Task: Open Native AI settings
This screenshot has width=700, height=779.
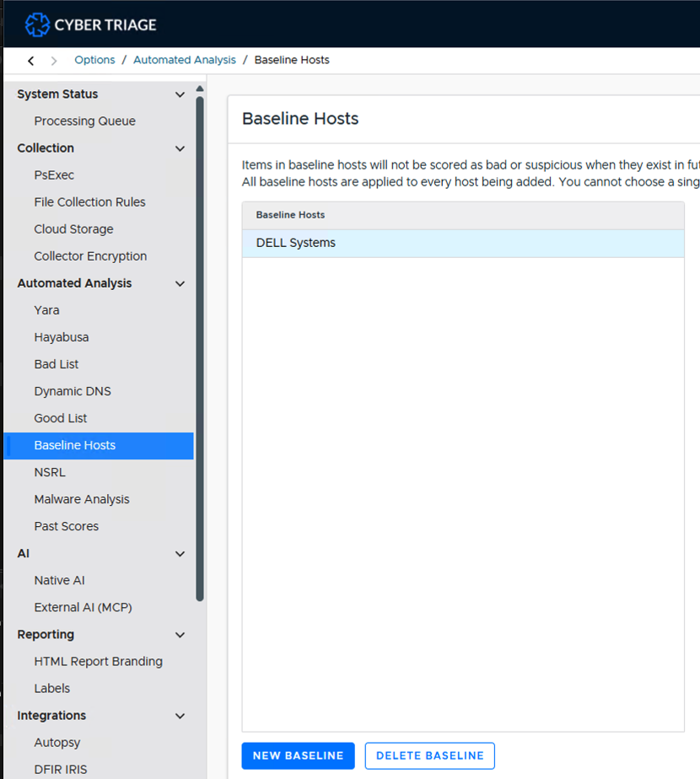Action: (59, 580)
